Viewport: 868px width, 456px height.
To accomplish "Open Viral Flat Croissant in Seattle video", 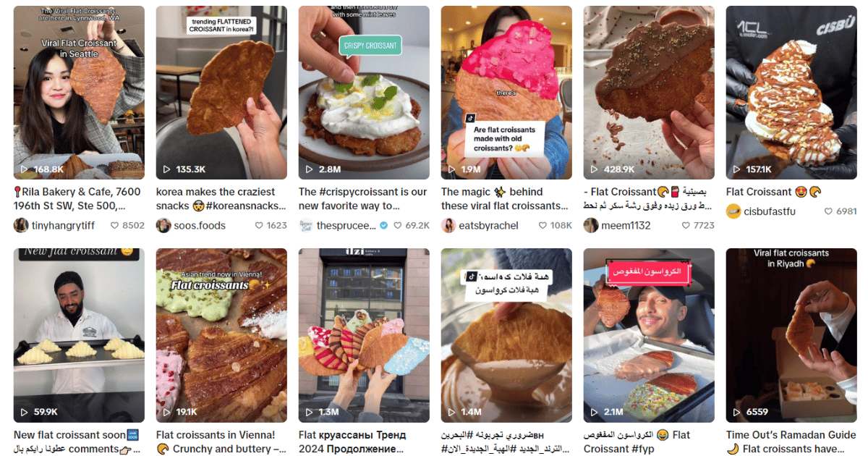I will click(x=79, y=93).
